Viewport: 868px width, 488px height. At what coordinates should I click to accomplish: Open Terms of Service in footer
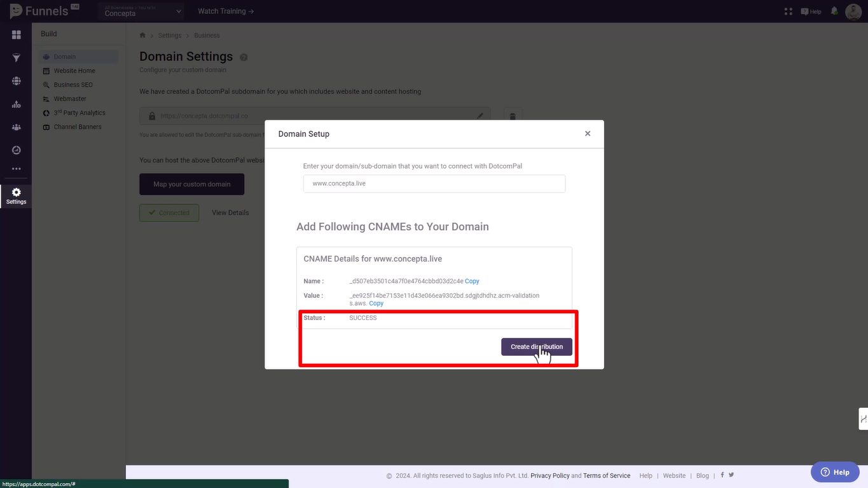(607, 475)
